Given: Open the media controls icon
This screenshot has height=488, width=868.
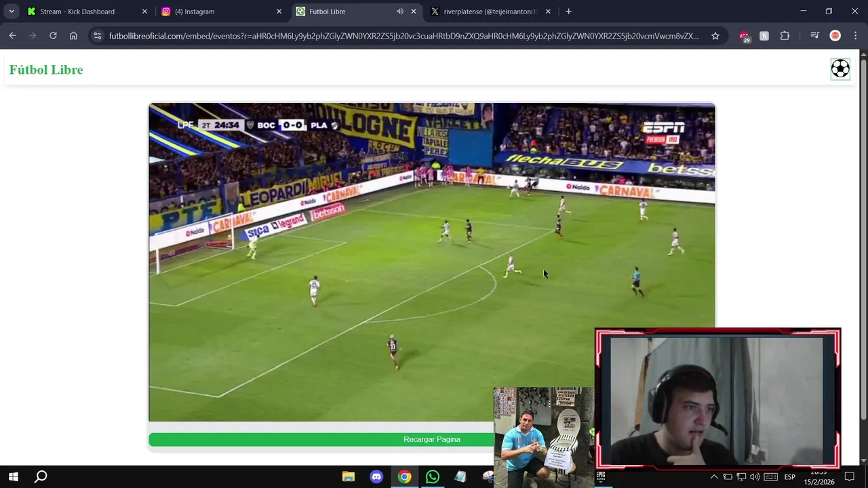Looking at the screenshot, I should 815,36.
